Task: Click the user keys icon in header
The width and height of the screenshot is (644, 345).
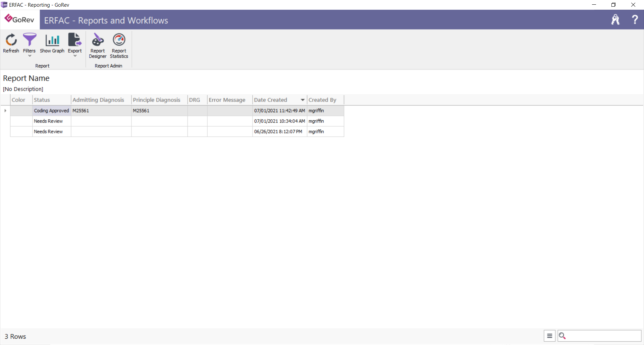Action: [615, 19]
